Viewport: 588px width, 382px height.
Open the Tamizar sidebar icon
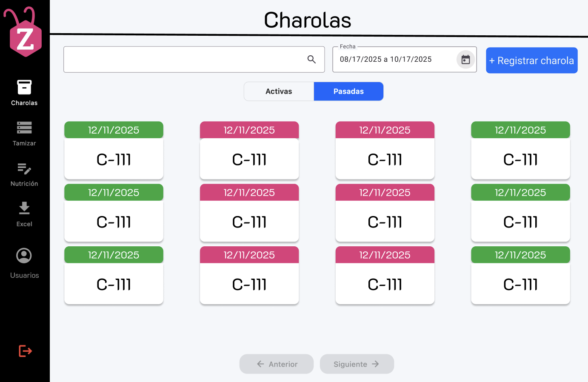tap(24, 128)
